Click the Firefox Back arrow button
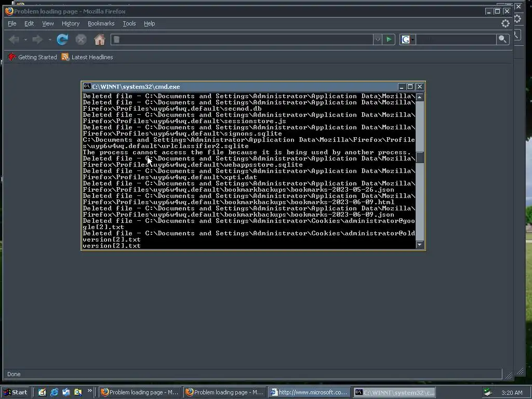 (14, 39)
